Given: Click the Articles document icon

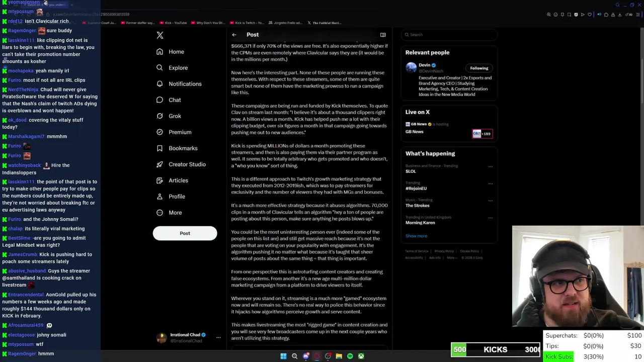Looking at the screenshot, I should pyautogui.click(x=159, y=180).
